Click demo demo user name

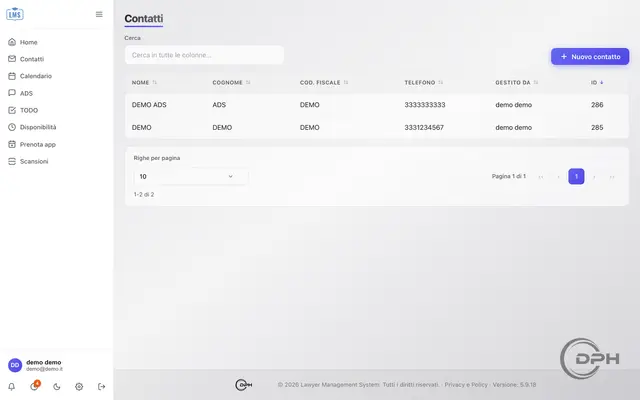[44, 362]
